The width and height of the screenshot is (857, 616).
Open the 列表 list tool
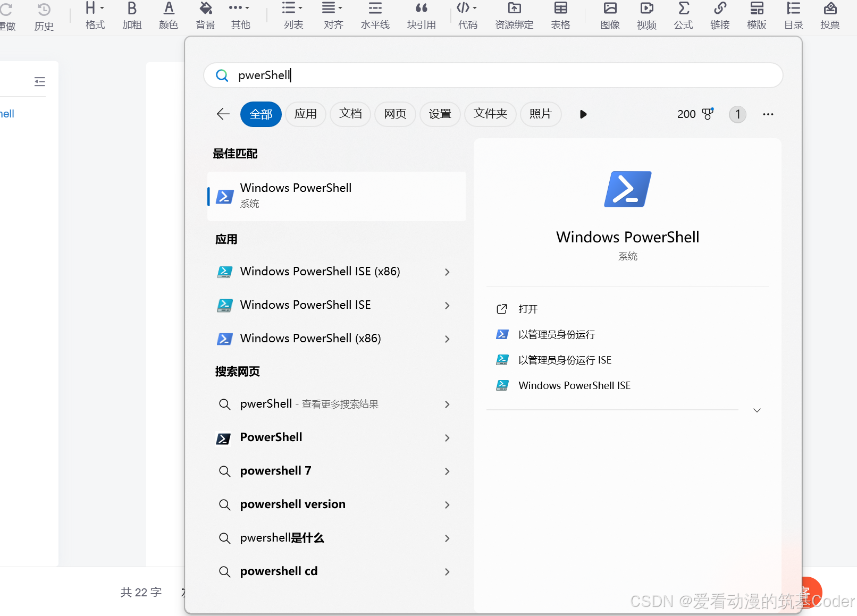[x=293, y=16]
